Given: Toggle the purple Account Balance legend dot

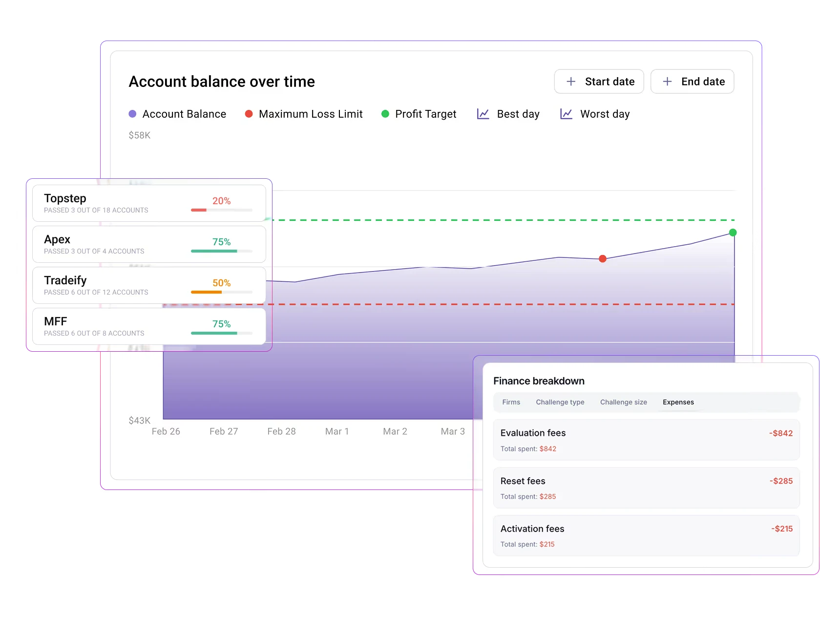Looking at the screenshot, I should coord(132,114).
